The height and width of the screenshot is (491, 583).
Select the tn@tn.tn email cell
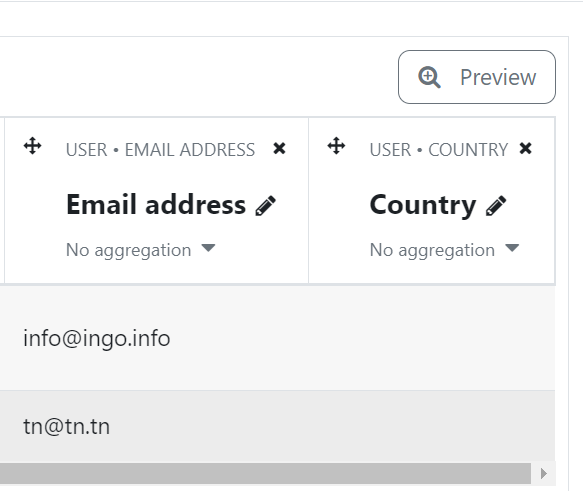pyautogui.click(x=67, y=426)
